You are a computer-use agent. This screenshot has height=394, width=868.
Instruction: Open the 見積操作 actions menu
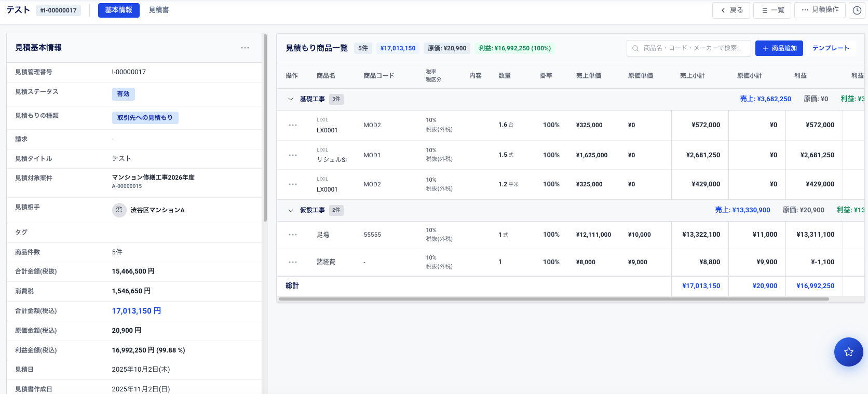click(820, 10)
